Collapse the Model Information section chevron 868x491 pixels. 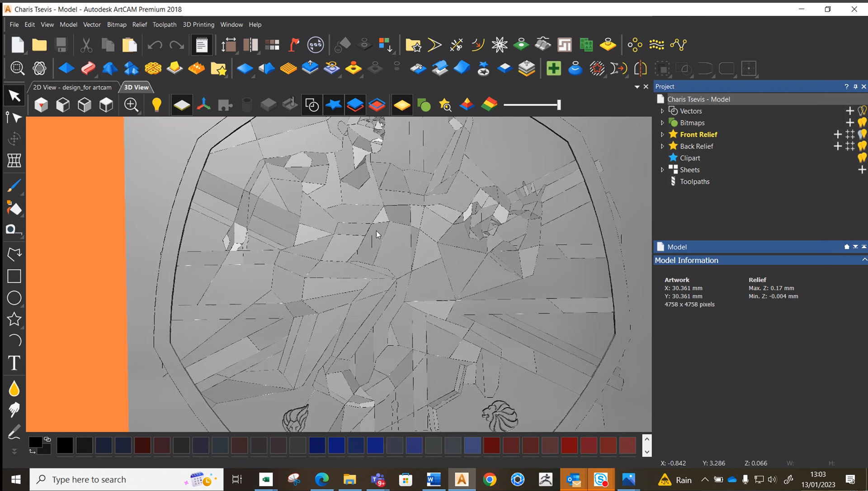tap(864, 260)
